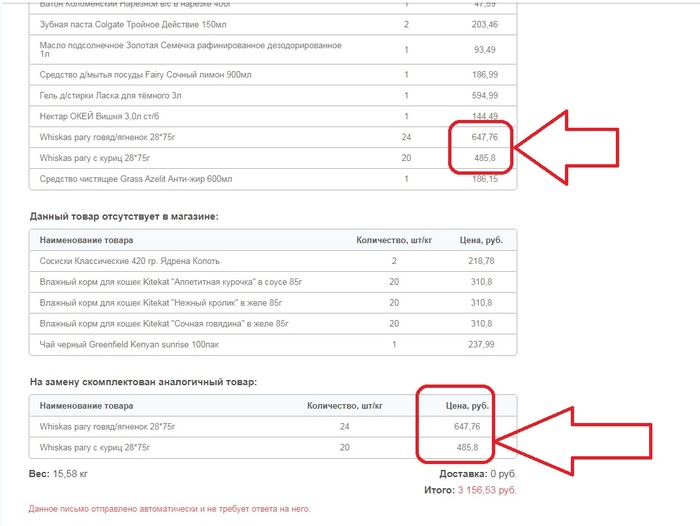This screenshot has height=526, width=700.
Task: Click Whiskas с куриц name in the replacement table
Action: pyautogui.click(x=95, y=447)
